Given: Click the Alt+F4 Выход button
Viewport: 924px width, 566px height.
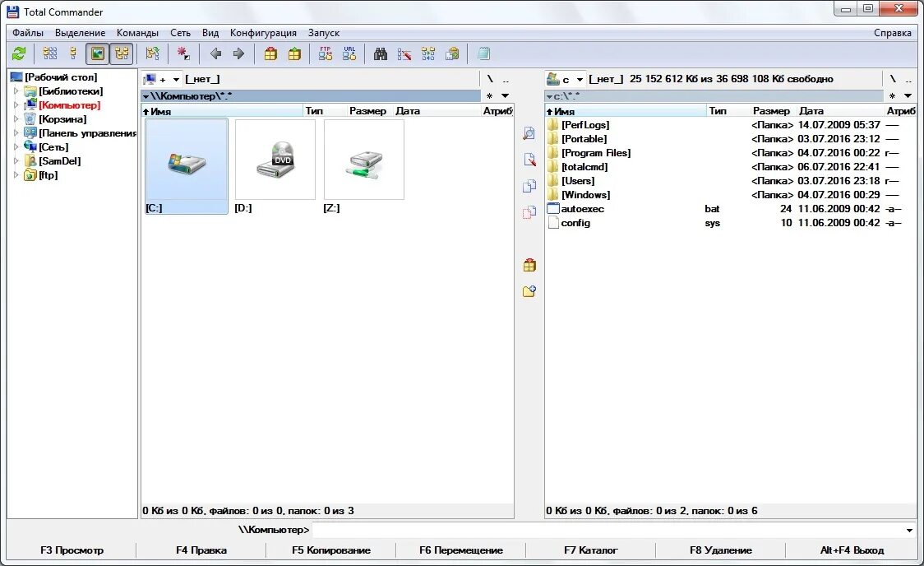Looking at the screenshot, I should point(852,550).
